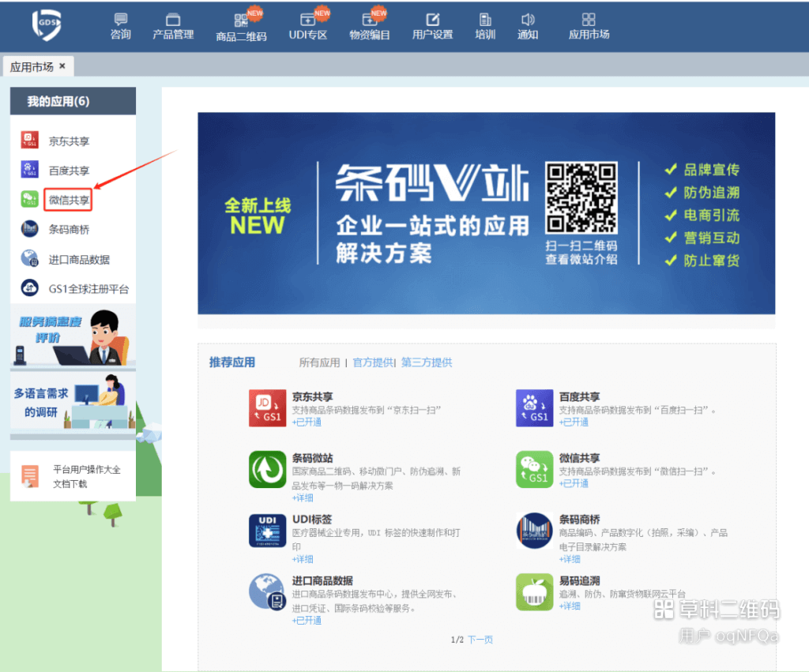Image resolution: width=809 pixels, height=672 pixels.
Task: Open 进口商品数据 in my apps list
Action: point(79,260)
